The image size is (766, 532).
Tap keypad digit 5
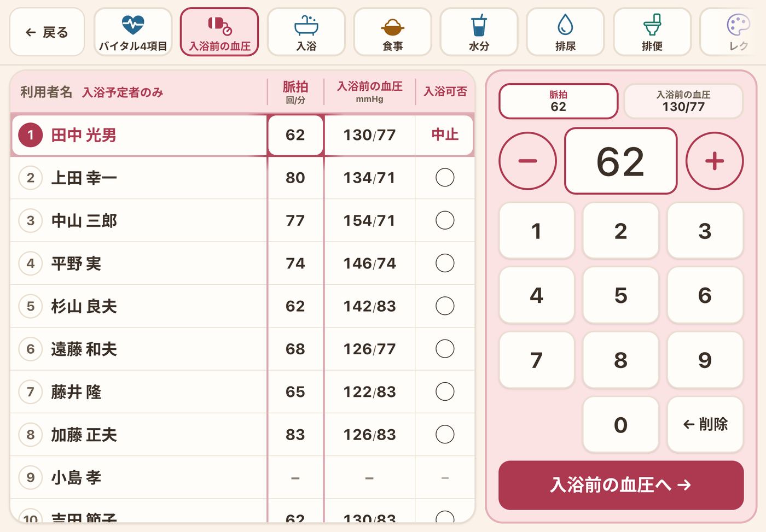(620, 295)
